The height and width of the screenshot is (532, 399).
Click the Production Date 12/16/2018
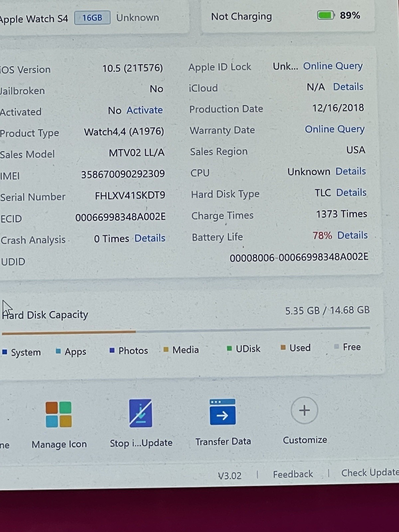[338, 108]
